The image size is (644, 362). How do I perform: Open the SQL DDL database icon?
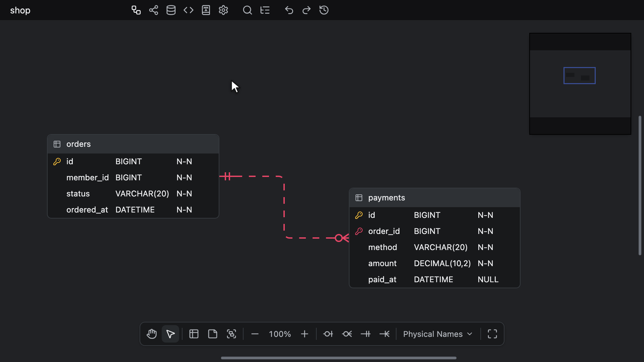(171, 10)
